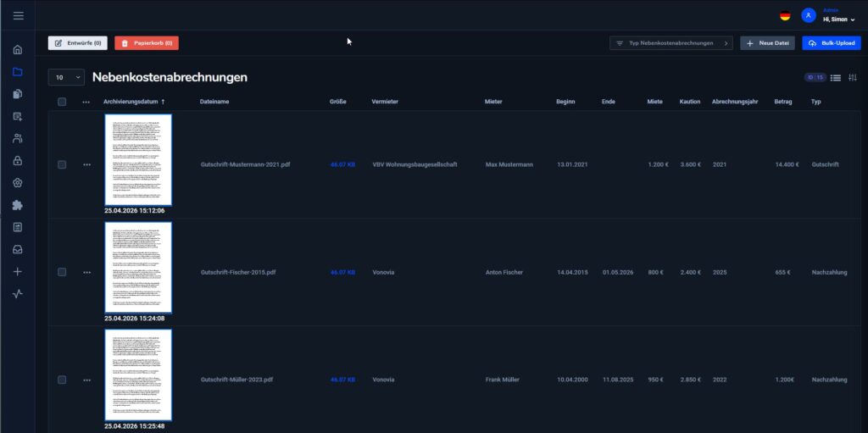Click file size link of Mustermann row
This screenshot has height=433, width=868.
[x=342, y=164]
